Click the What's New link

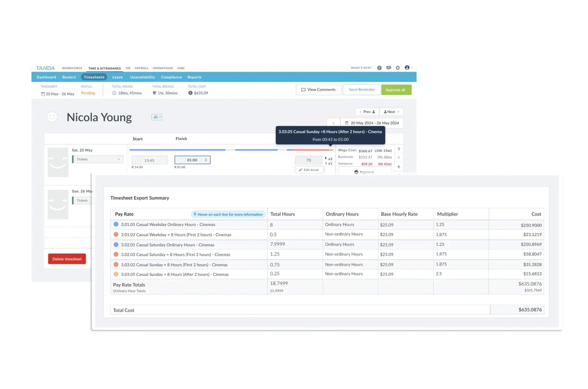pyautogui.click(x=361, y=68)
